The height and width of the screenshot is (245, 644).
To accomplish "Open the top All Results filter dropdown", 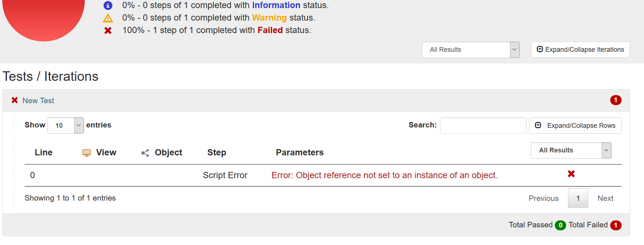I will 471,50.
